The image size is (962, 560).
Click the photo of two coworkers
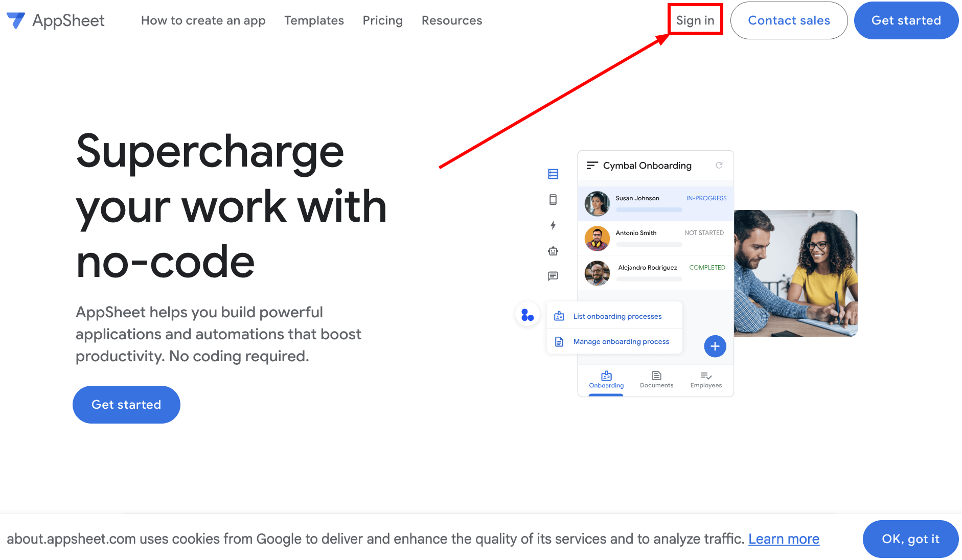tap(796, 273)
